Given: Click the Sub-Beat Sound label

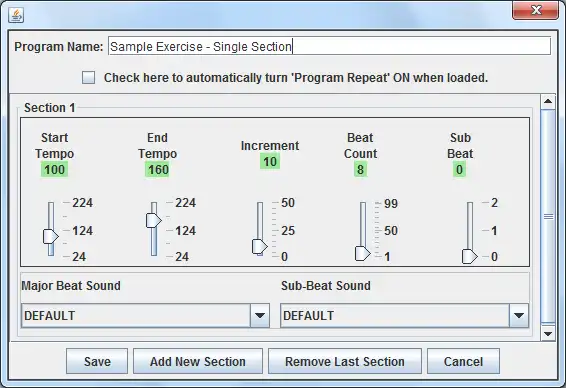Looking at the screenshot, I should (x=326, y=286).
